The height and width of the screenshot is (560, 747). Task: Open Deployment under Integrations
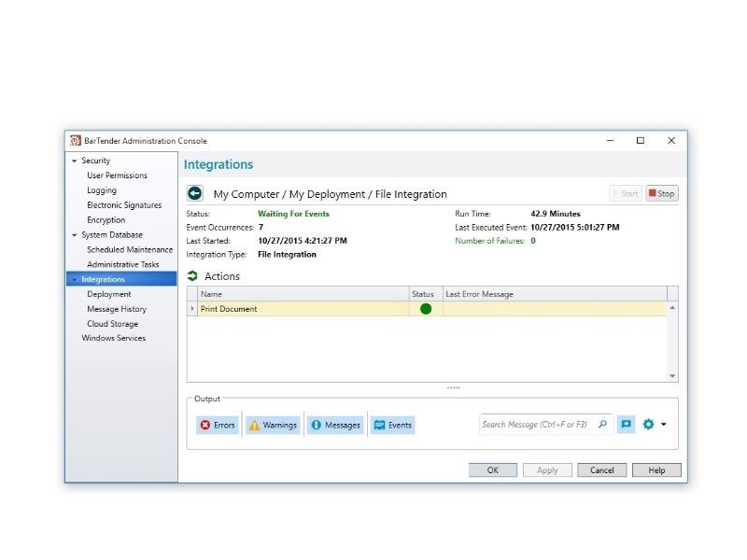coord(109,294)
